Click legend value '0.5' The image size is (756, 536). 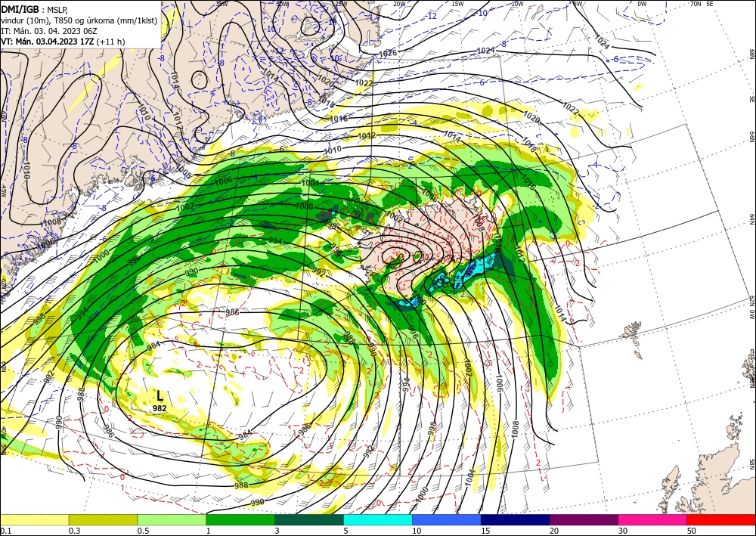[x=142, y=531]
